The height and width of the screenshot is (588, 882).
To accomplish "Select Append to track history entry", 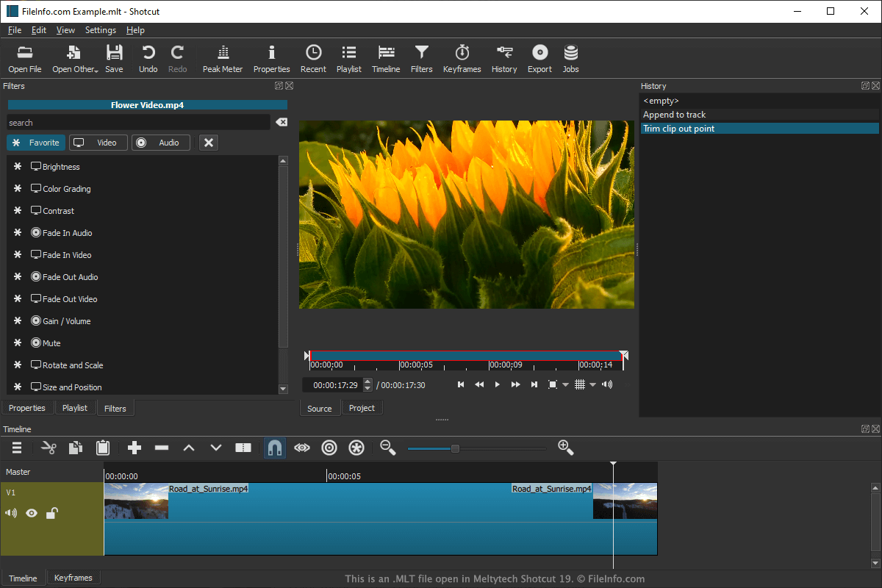I will pos(759,115).
